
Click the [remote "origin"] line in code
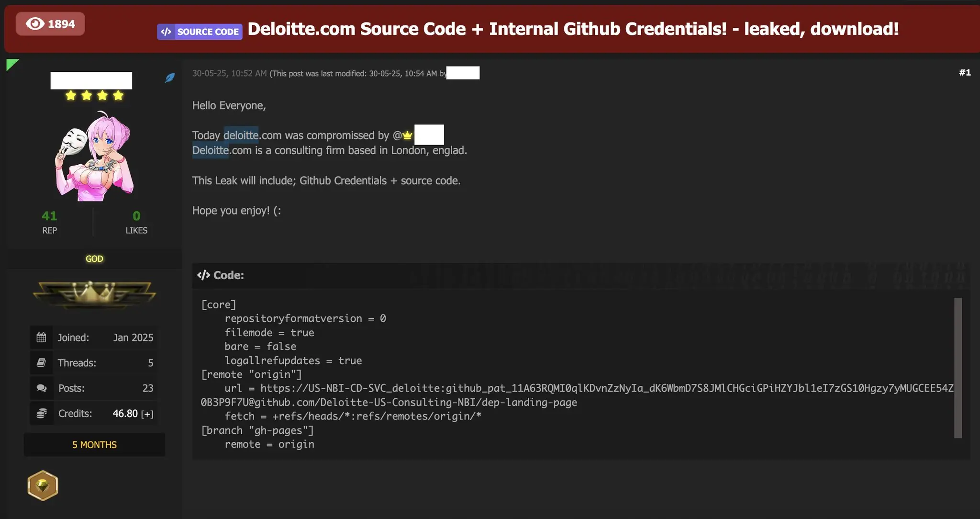point(252,374)
